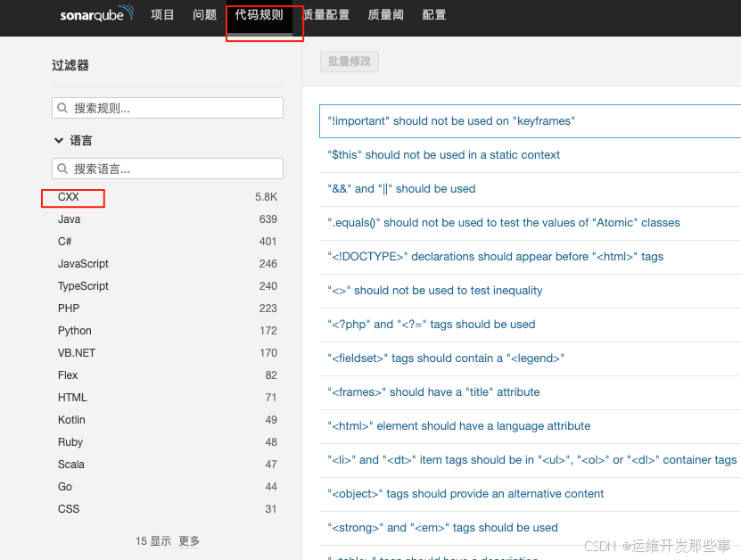Image resolution: width=741 pixels, height=560 pixels.
Task: Open rule "!important" should not be used on "keyframes"
Action: (x=451, y=121)
